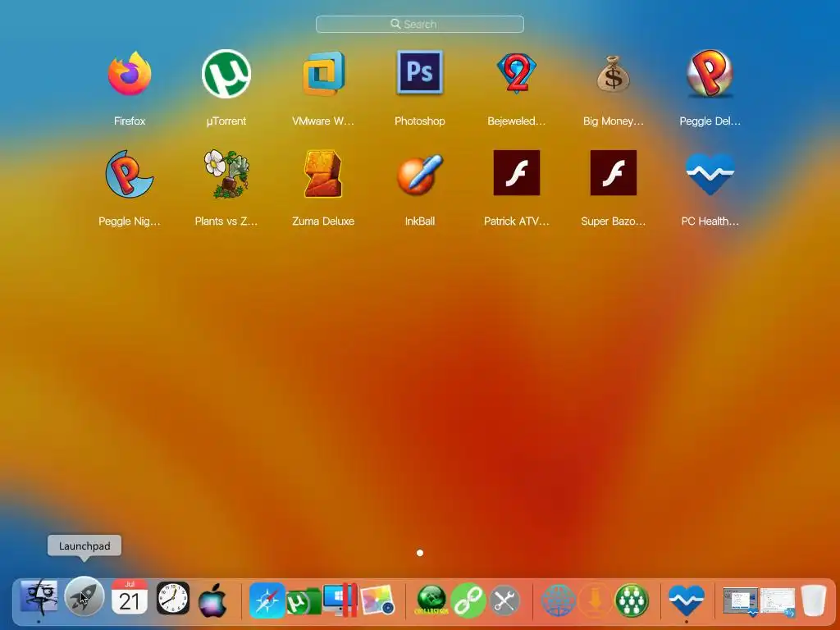Viewport: 840px width, 630px height.
Task: Launch Patrick ATV Flash app
Action: tap(517, 172)
